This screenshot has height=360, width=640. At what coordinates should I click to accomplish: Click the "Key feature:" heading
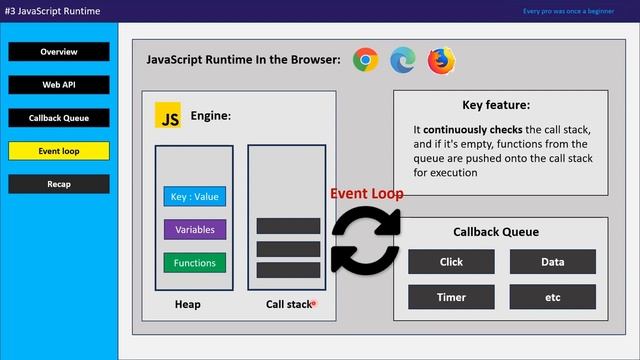coord(496,105)
